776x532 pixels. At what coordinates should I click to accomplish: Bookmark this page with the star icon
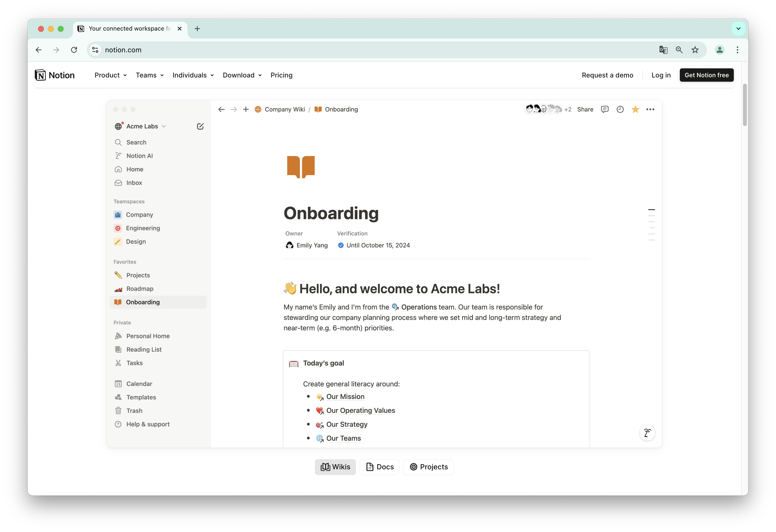click(x=695, y=50)
